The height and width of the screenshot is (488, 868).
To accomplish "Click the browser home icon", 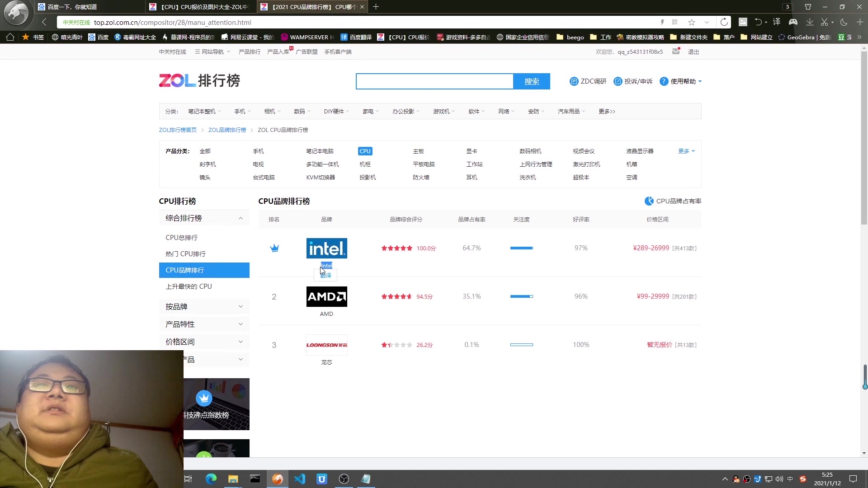I will click(10, 37).
